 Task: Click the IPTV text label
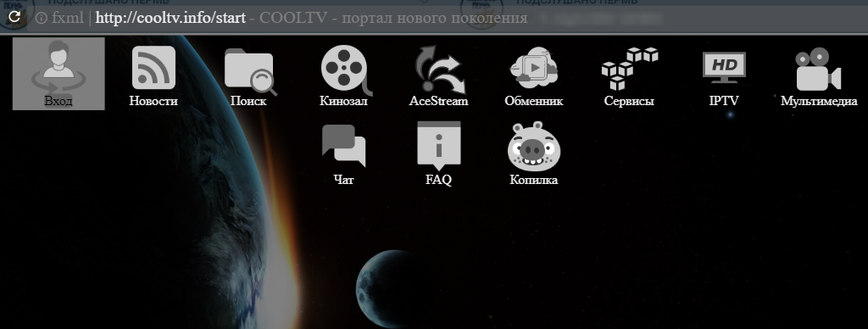(x=724, y=101)
